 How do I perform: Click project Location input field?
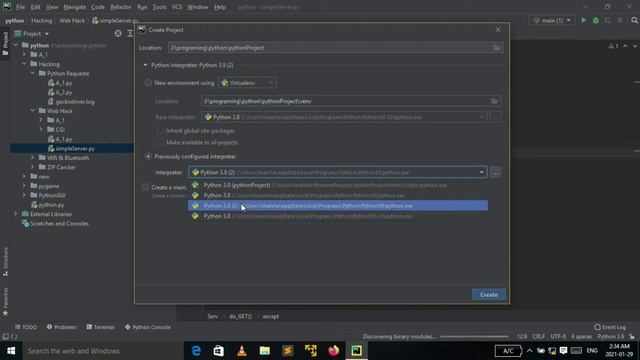[x=335, y=48]
